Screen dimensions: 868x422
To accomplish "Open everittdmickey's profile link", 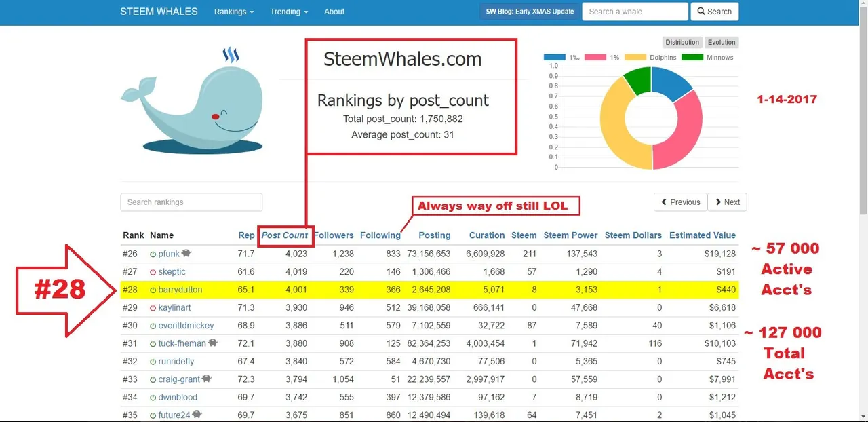I will pyautogui.click(x=186, y=326).
